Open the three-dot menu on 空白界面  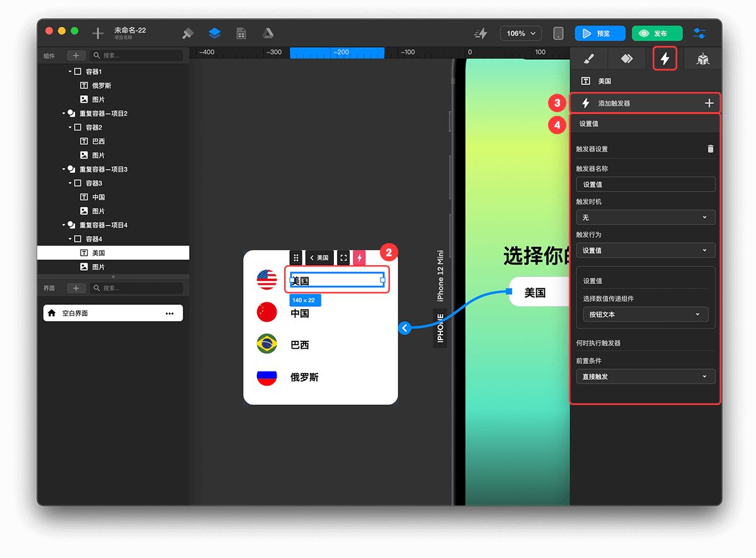pyautogui.click(x=169, y=313)
